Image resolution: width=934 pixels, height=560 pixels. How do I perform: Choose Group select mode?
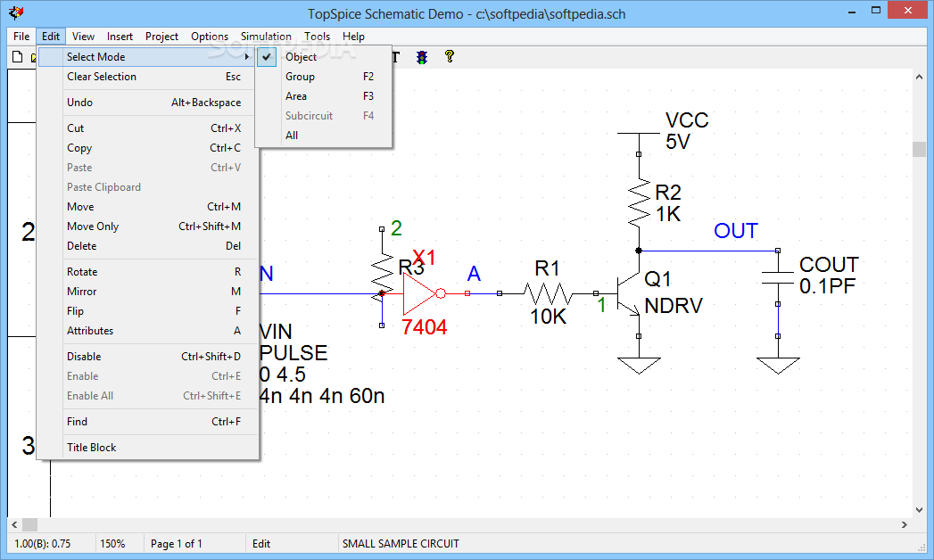click(324, 77)
